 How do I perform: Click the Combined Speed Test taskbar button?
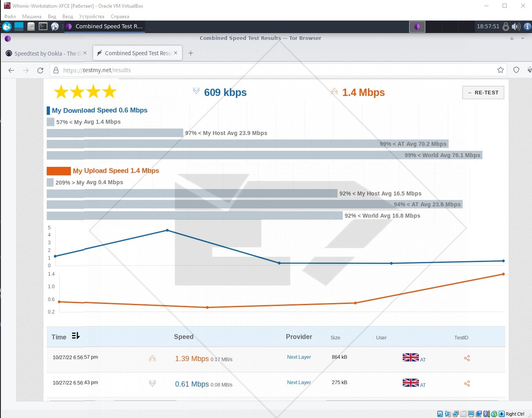(x=104, y=27)
